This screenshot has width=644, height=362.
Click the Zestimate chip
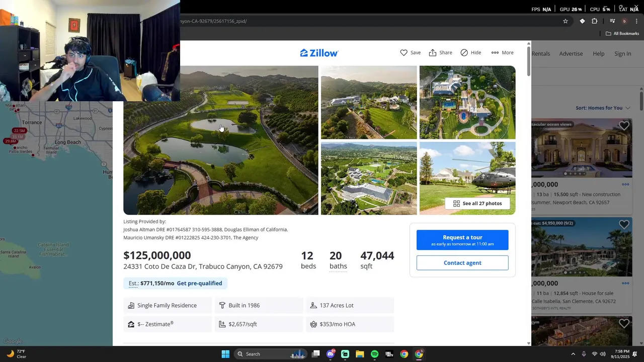[x=168, y=324]
